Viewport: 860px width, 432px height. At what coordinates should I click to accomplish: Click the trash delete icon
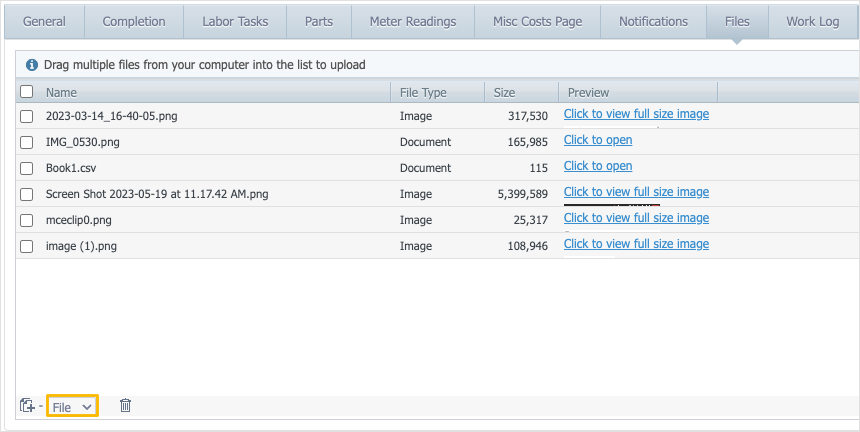pyautogui.click(x=125, y=406)
